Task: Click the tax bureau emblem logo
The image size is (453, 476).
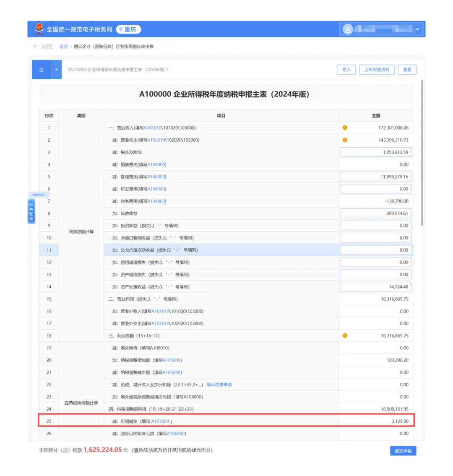Action: (x=39, y=29)
